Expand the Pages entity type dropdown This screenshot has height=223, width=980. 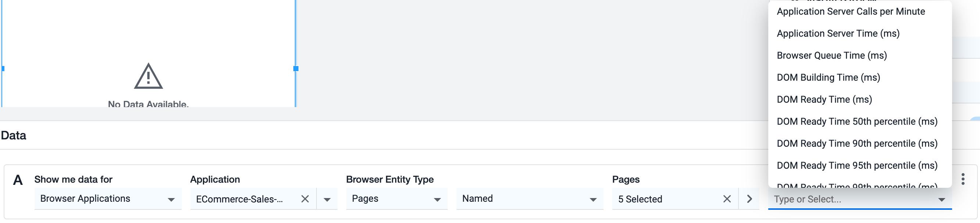(x=396, y=199)
